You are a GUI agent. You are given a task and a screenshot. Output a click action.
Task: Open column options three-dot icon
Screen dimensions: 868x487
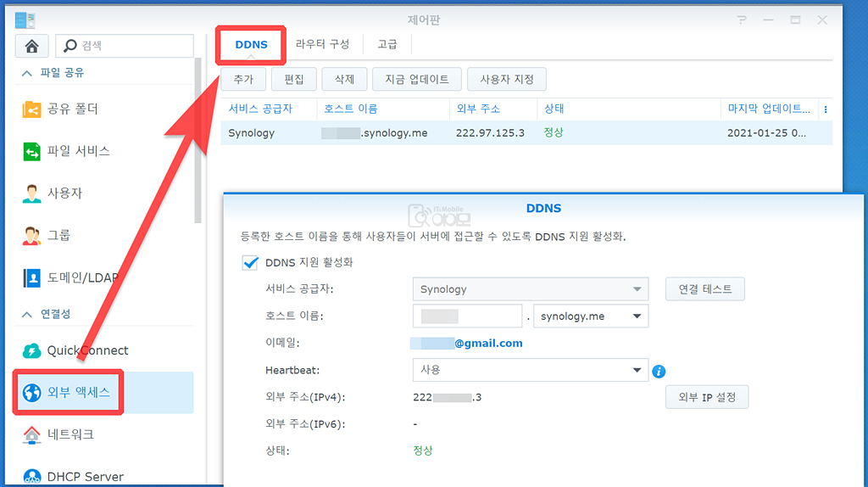pyautogui.click(x=826, y=109)
